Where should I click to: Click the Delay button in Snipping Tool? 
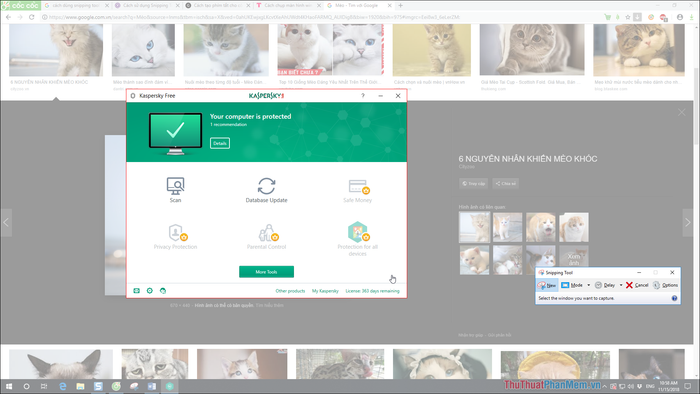(x=605, y=285)
